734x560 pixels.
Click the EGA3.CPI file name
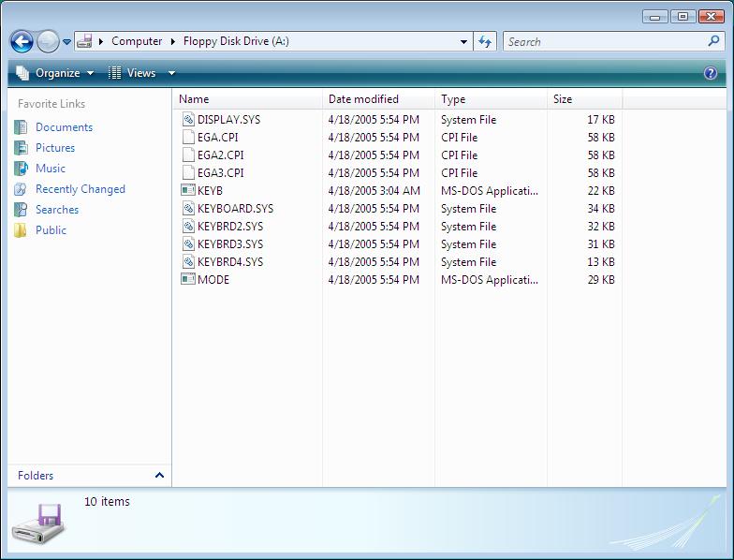(221, 173)
